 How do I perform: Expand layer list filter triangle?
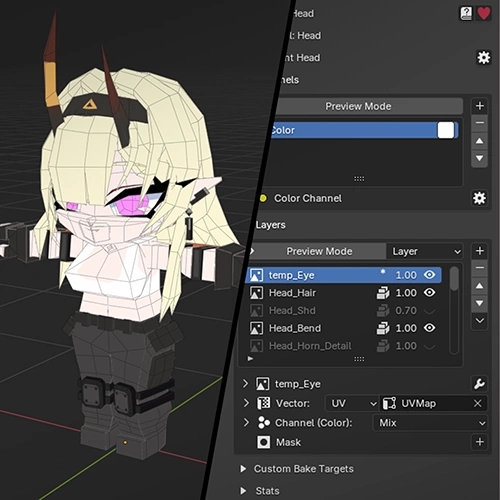click(250, 359)
